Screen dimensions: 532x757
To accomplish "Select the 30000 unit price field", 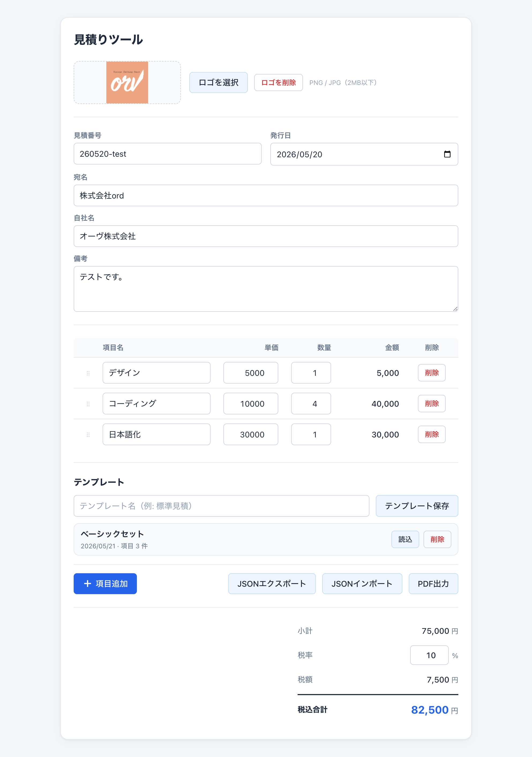I will tap(250, 434).
